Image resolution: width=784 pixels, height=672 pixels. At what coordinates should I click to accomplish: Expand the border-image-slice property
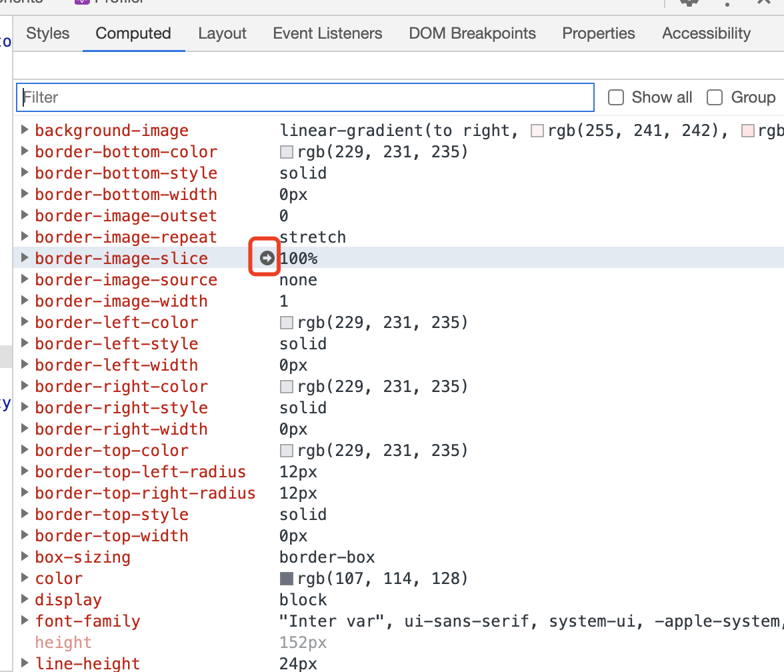(x=24, y=258)
